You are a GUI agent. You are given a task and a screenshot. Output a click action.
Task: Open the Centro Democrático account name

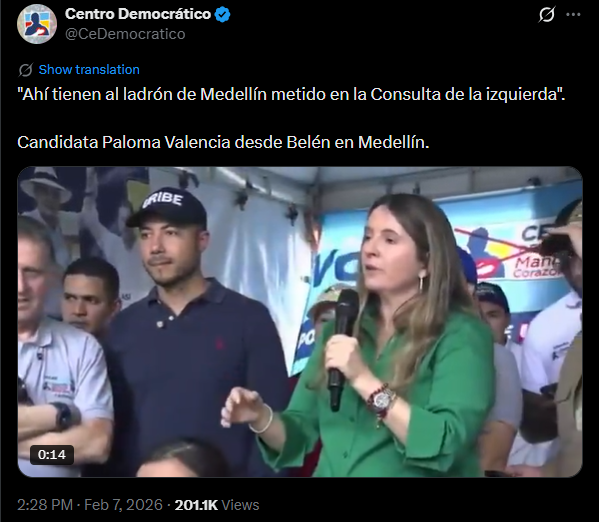point(138,14)
